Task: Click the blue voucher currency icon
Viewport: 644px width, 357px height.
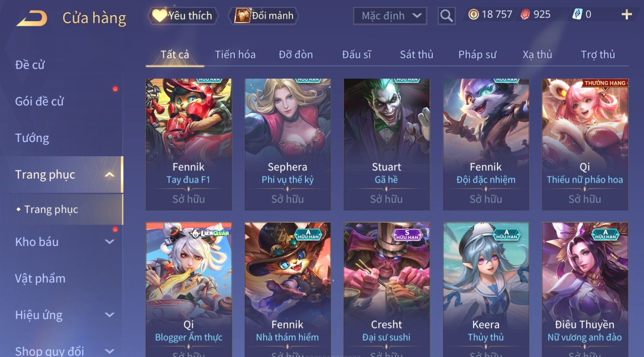Action: [x=577, y=15]
